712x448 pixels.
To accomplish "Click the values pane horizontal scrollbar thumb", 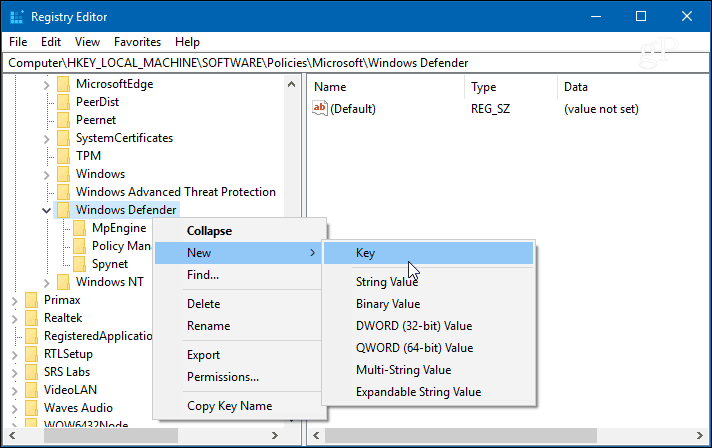I will [x=460, y=436].
